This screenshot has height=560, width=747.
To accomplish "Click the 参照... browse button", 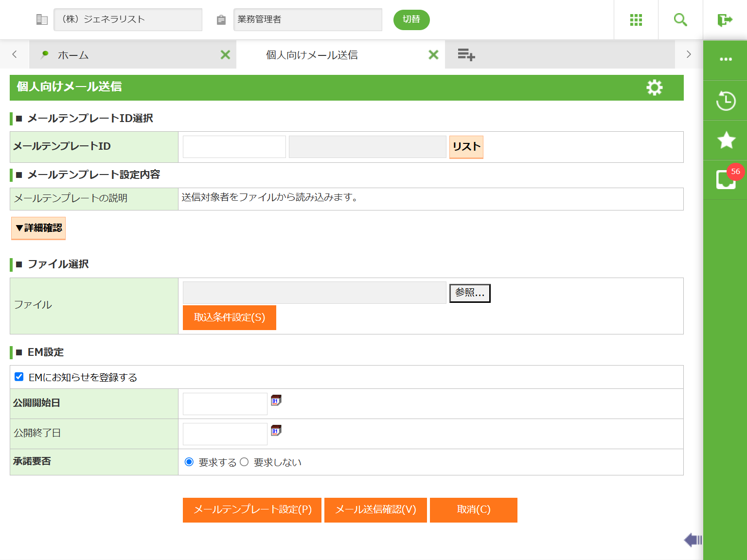I will tap(470, 293).
